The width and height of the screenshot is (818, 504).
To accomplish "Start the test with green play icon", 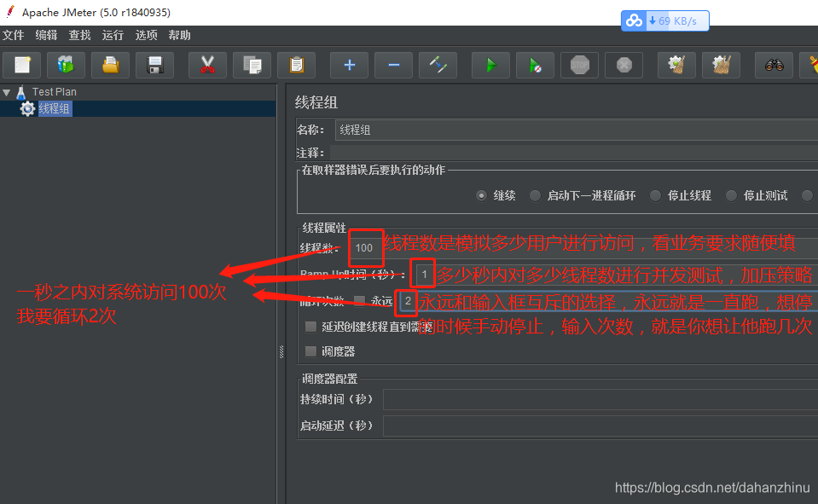I will coord(491,65).
